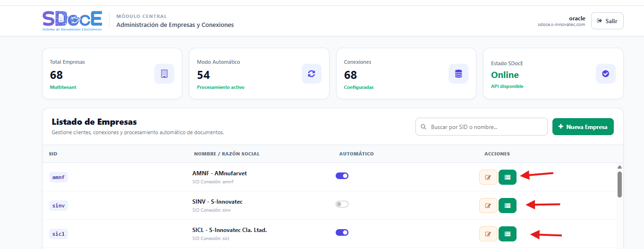Click the building icon in Total Empresas

164,74
